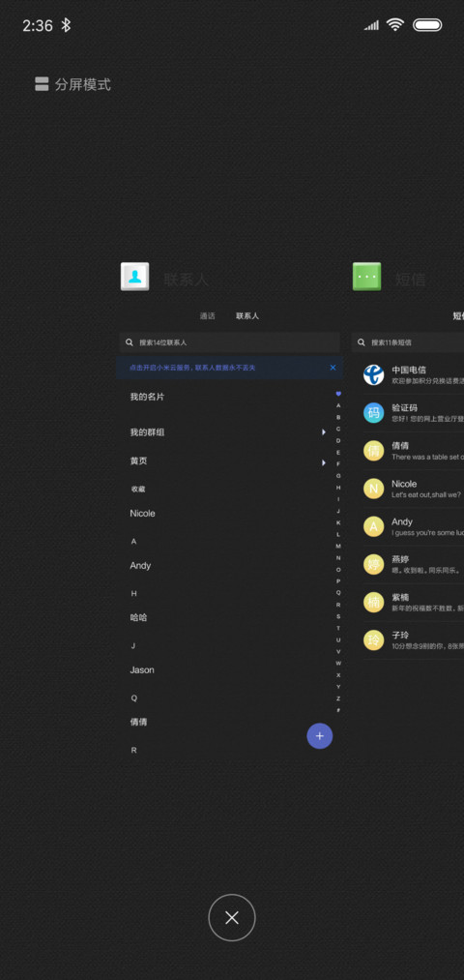The height and width of the screenshot is (980, 464).
Task: Select contact 哈哈
Action: 138,617
